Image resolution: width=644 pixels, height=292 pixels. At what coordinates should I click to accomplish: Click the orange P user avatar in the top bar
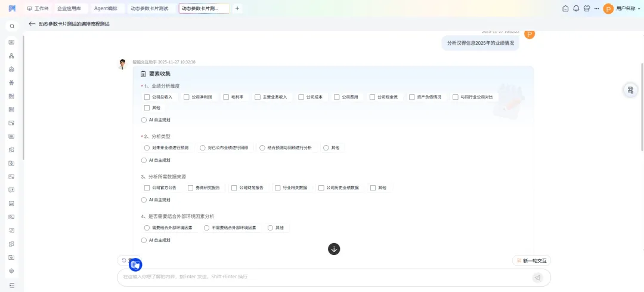[608, 8]
